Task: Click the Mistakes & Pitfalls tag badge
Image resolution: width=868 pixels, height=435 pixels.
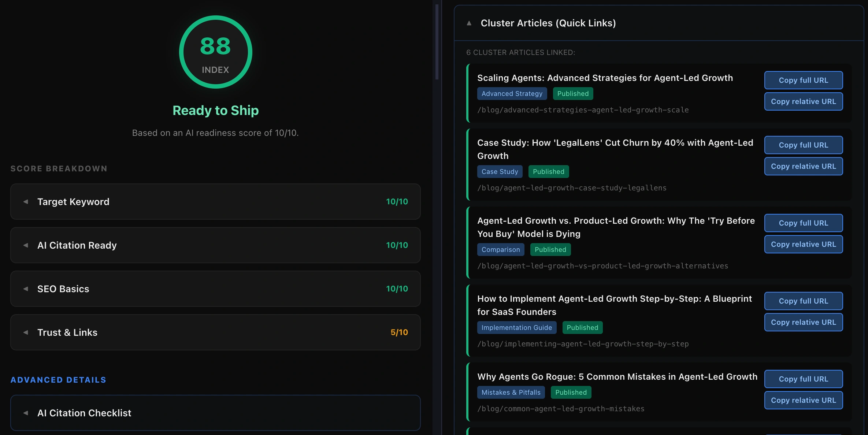Action: click(x=511, y=393)
